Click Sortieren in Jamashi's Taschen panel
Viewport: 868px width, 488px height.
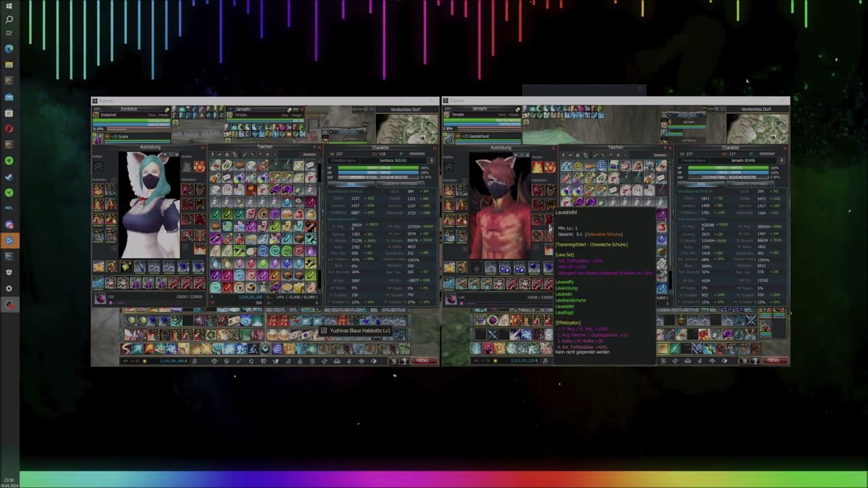coord(660,155)
